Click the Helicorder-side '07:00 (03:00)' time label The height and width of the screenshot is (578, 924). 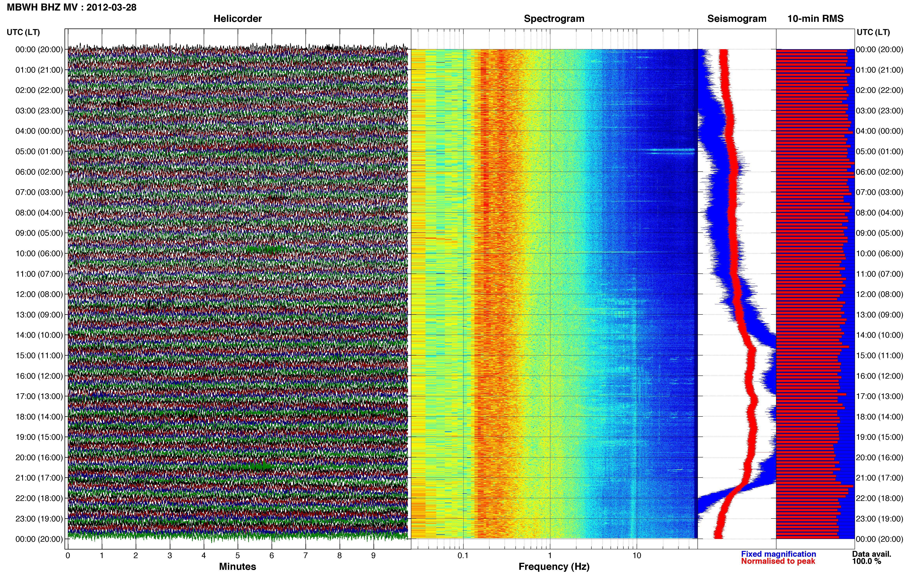(x=39, y=192)
